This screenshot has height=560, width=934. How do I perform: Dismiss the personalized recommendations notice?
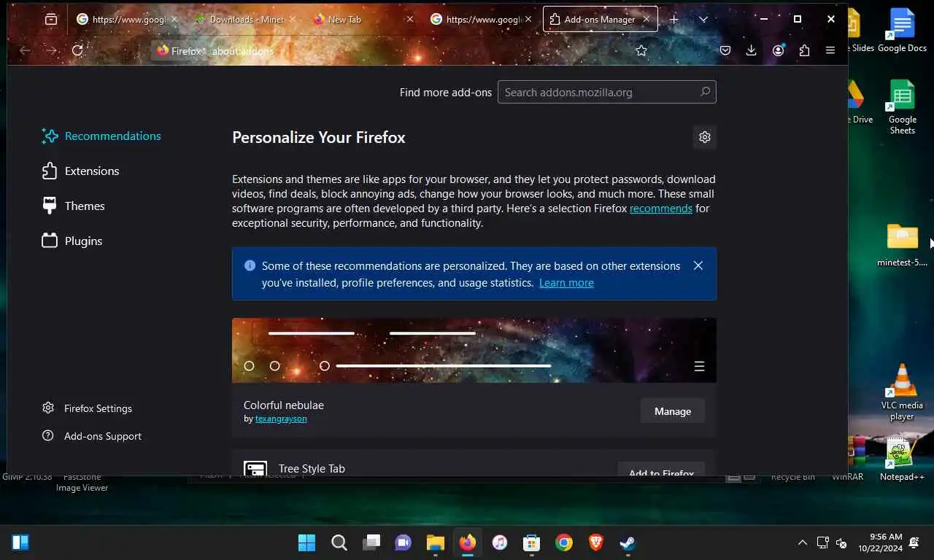698,265
